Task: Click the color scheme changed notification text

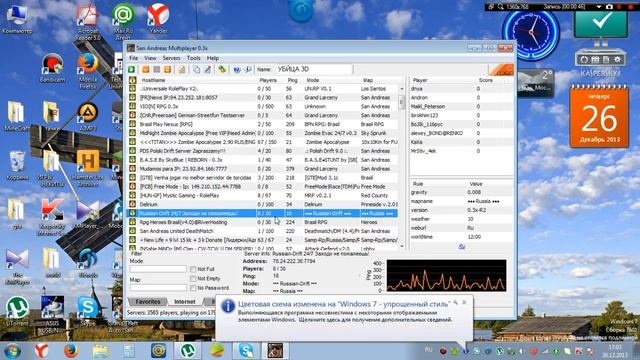Action: click(x=343, y=304)
